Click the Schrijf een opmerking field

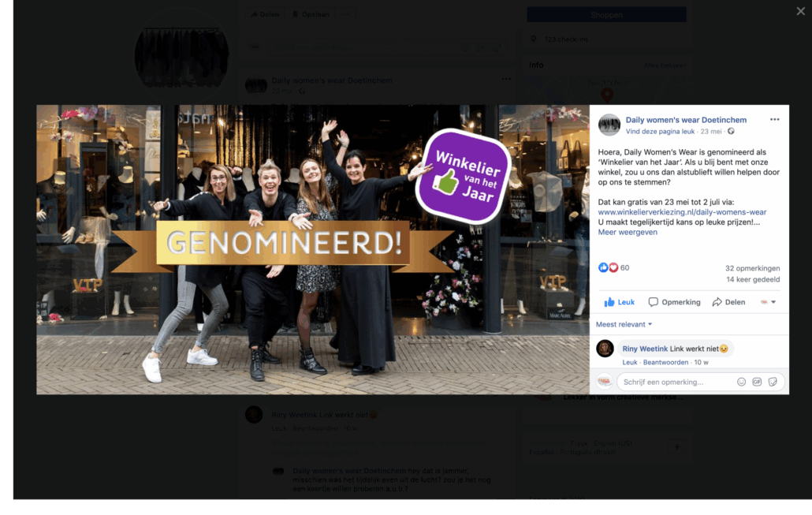[x=679, y=382]
